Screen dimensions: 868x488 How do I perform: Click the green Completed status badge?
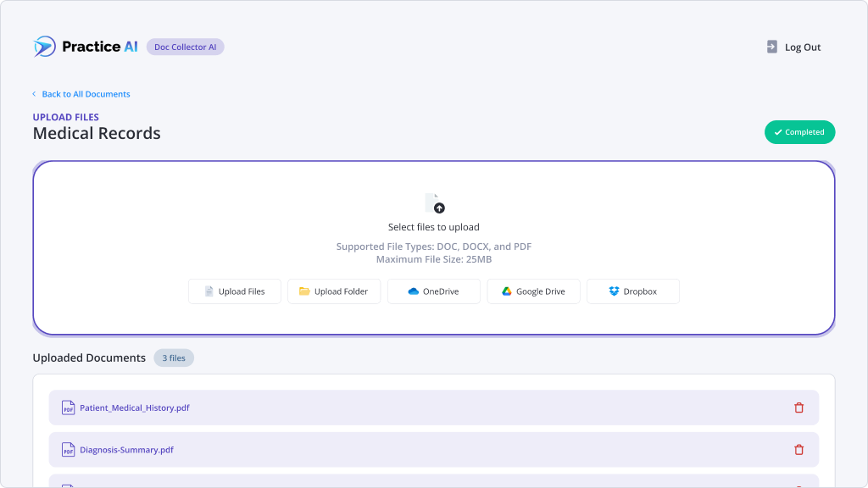799,132
